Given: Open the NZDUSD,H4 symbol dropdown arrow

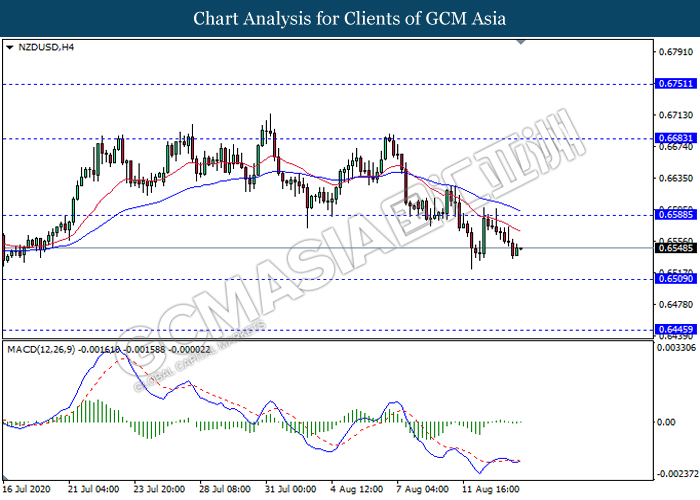Looking at the screenshot, I should click(x=10, y=47).
